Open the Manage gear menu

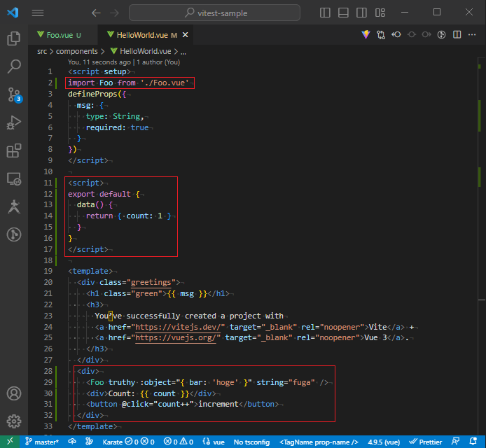(13, 421)
